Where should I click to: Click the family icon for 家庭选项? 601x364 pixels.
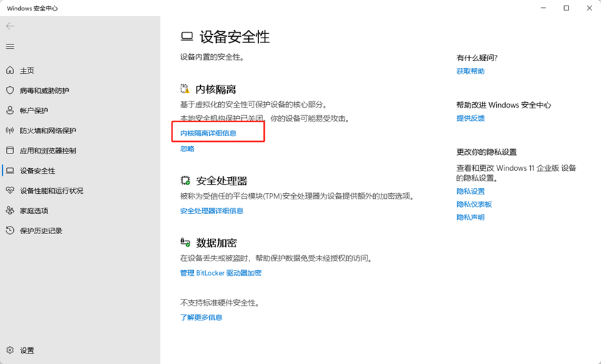(x=10, y=210)
